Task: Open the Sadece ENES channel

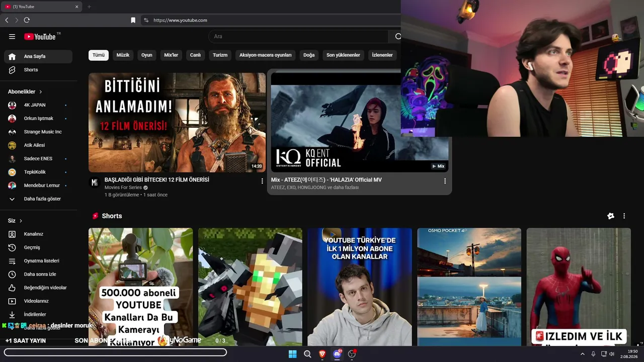Action: pos(38,158)
